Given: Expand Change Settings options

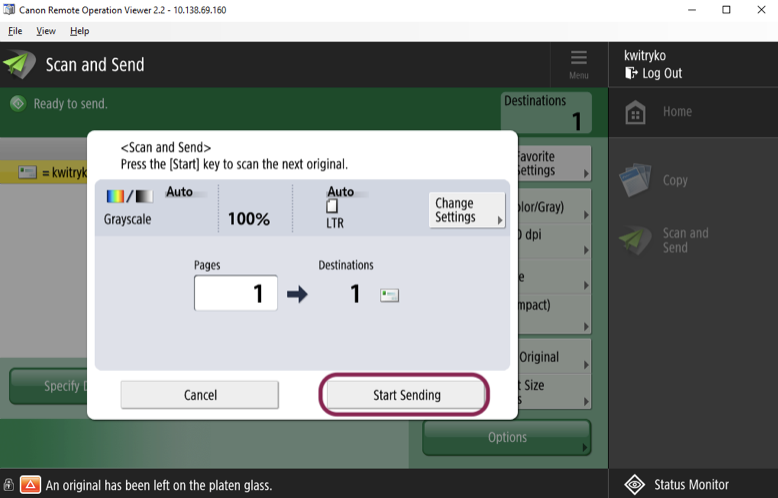Looking at the screenshot, I should (467, 210).
